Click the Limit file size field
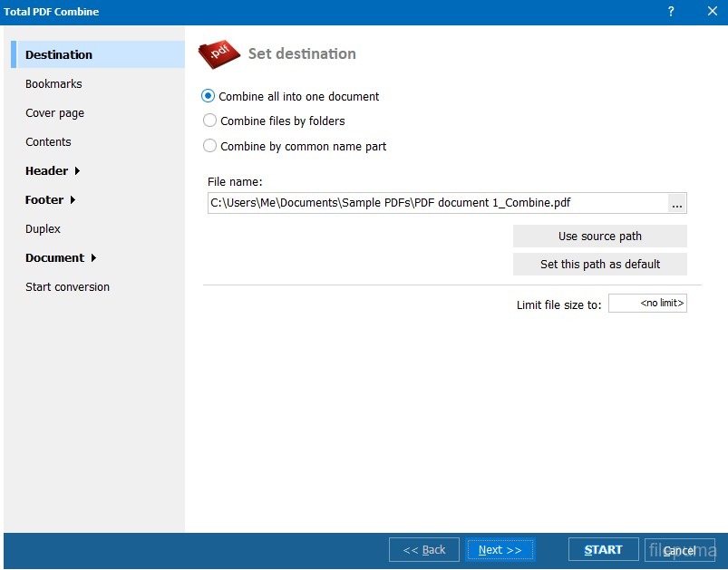The height and width of the screenshot is (570, 728). 647,304
